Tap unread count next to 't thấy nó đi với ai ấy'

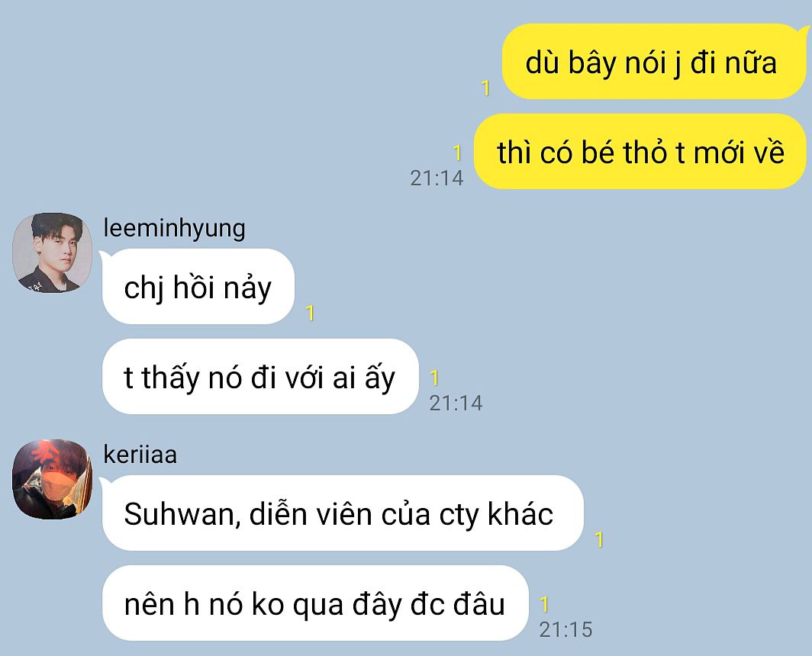[x=434, y=378]
